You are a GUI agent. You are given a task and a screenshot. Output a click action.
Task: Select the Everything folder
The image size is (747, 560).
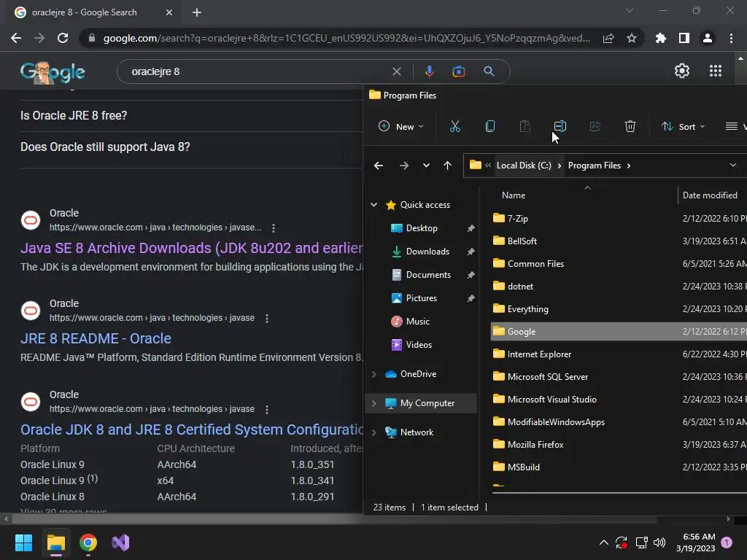[x=527, y=309]
